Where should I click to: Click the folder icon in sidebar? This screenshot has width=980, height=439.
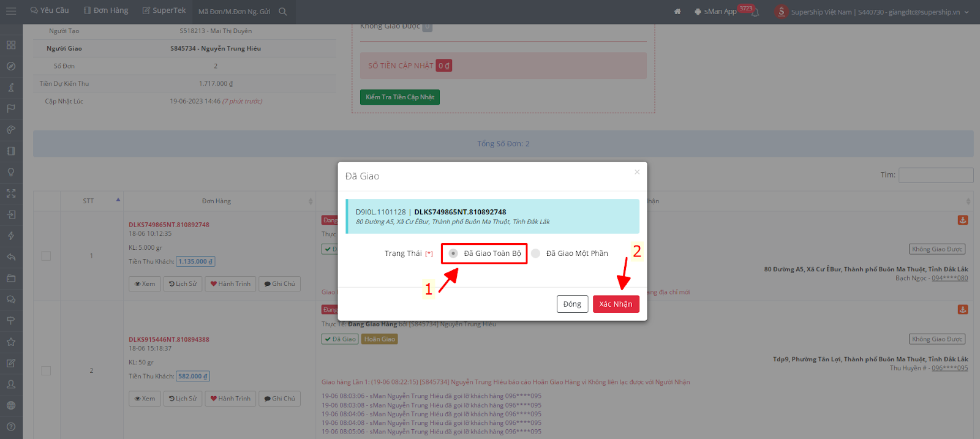pos(11,279)
